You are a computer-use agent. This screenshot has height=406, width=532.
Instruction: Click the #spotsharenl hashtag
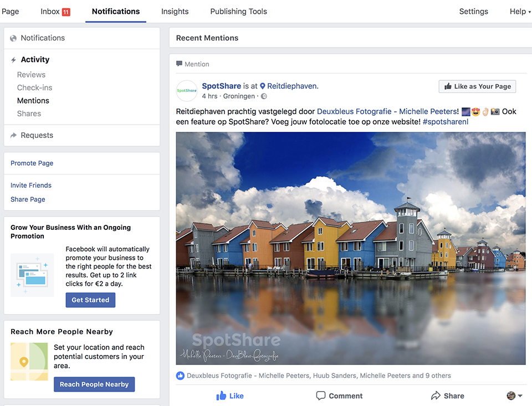pos(445,122)
